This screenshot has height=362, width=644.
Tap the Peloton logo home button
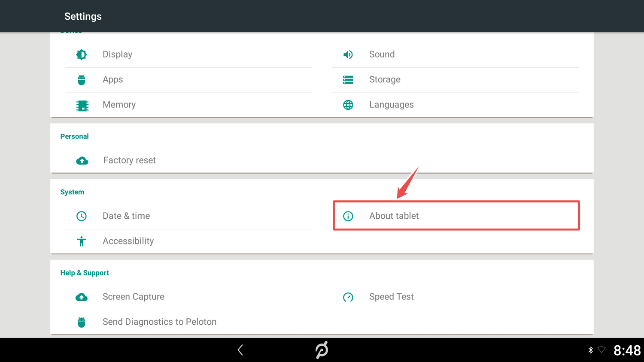(322, 350)
